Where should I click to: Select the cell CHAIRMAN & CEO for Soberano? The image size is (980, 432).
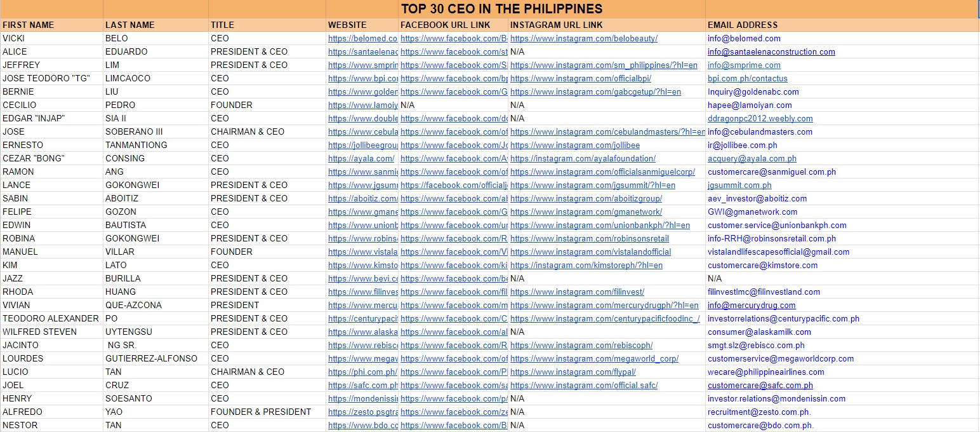point(267,132)
